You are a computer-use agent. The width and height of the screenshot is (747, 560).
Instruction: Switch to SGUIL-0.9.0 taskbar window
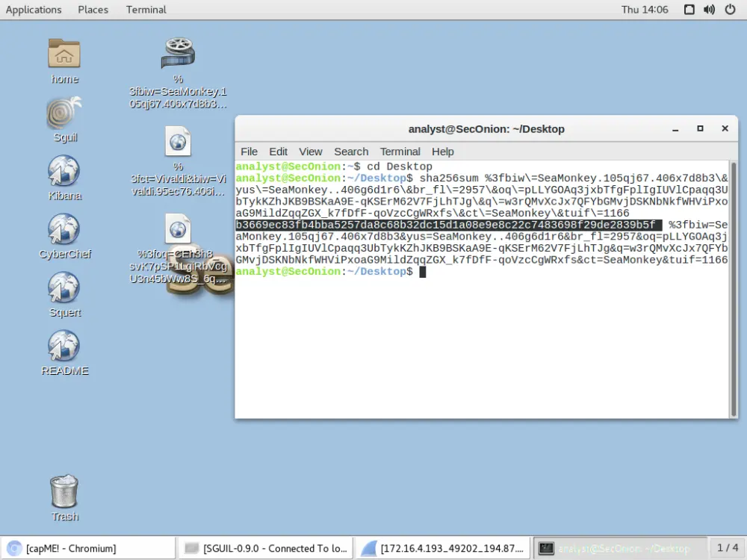(x=266, y=548)
